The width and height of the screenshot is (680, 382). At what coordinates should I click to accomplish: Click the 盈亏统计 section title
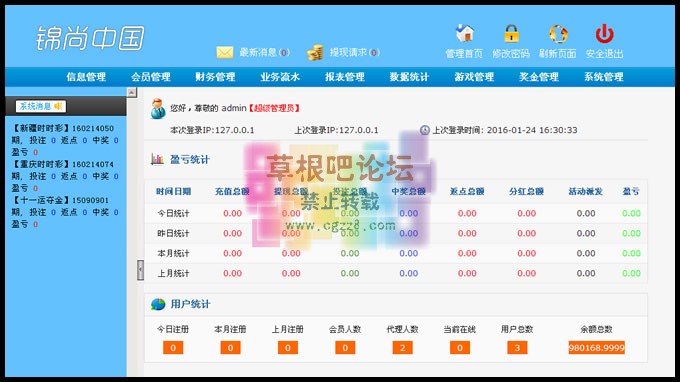click(x=190, y=160)
